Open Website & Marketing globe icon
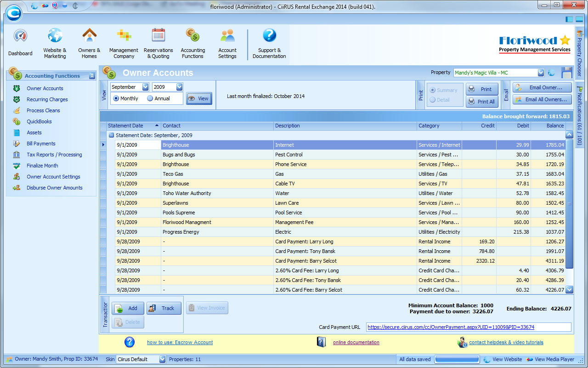Viewport: 588px width, 368px height. [x=55, y=35]
